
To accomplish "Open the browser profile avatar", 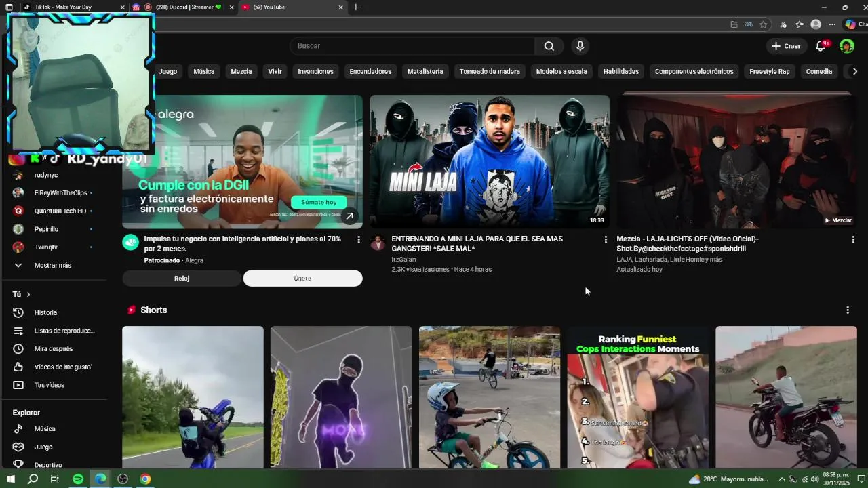I will 816,24.
